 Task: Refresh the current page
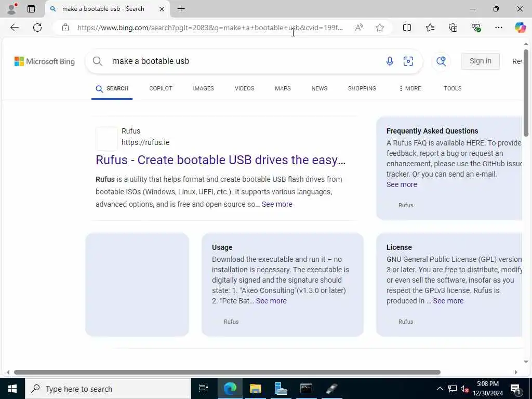click(37, 28)
